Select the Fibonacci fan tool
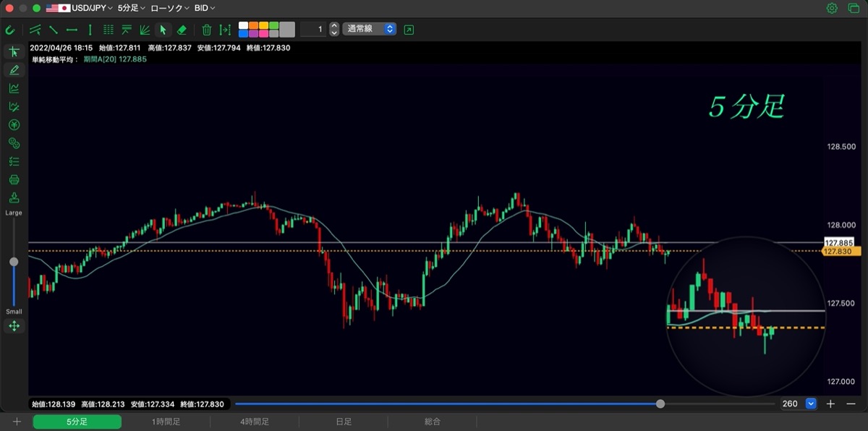The image size is (868, 431). click(x=145, y=30)
